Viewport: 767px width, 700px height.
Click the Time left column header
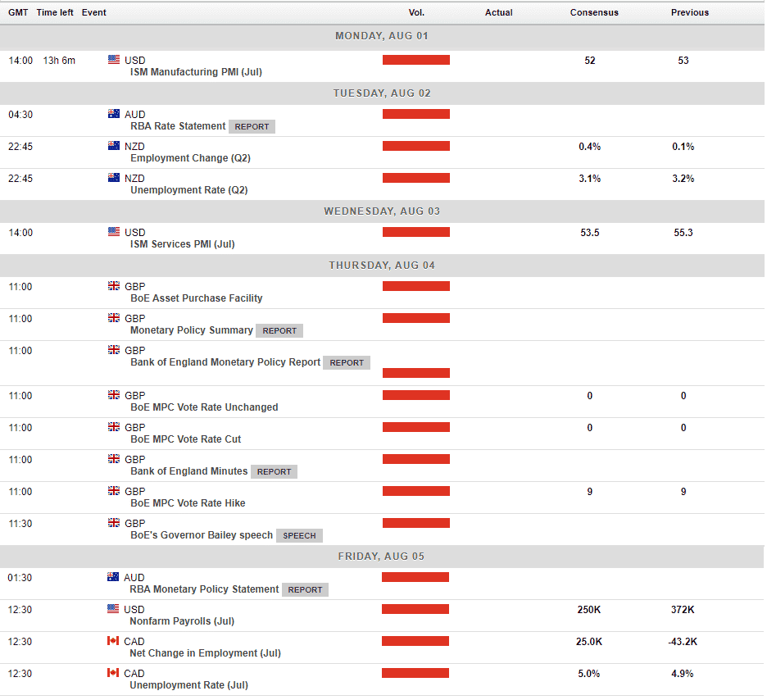(55, 13)
